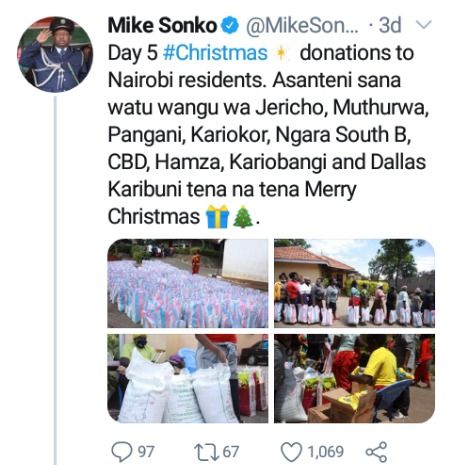Open the share icon menu

pos(376,452)
